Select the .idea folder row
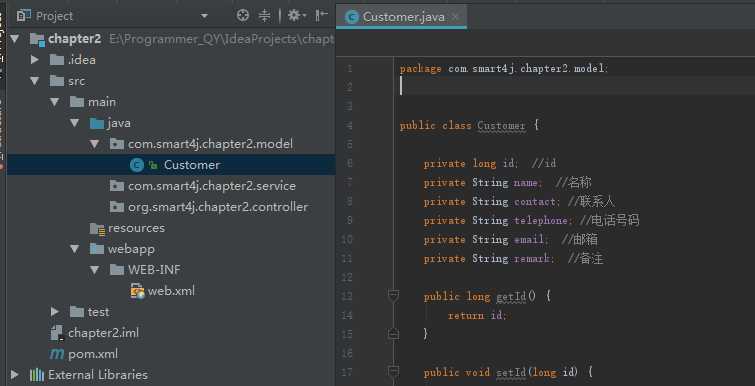The width and height of the screenshot is (755, 386). pyautogui.click(x=171, y=60)
